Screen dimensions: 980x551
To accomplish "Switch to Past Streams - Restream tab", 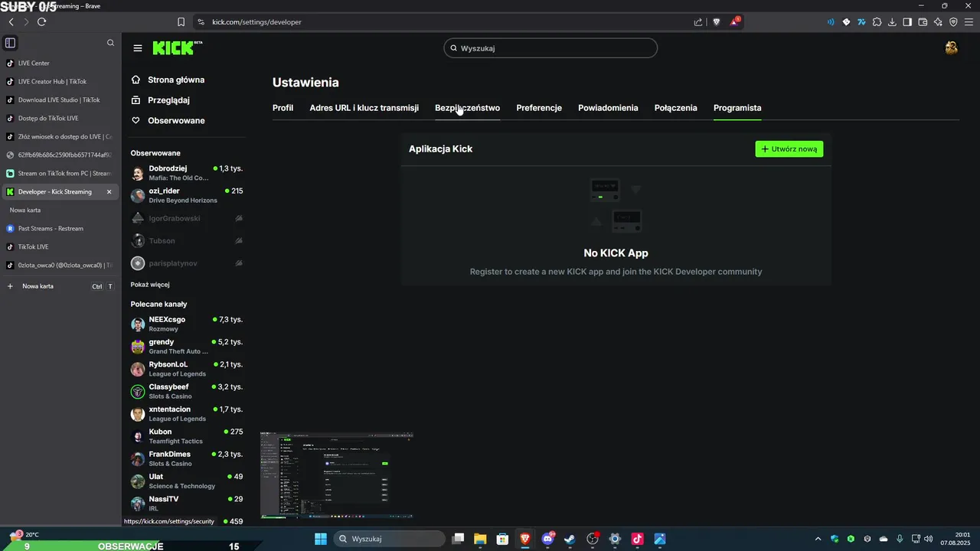I will 60,229.
